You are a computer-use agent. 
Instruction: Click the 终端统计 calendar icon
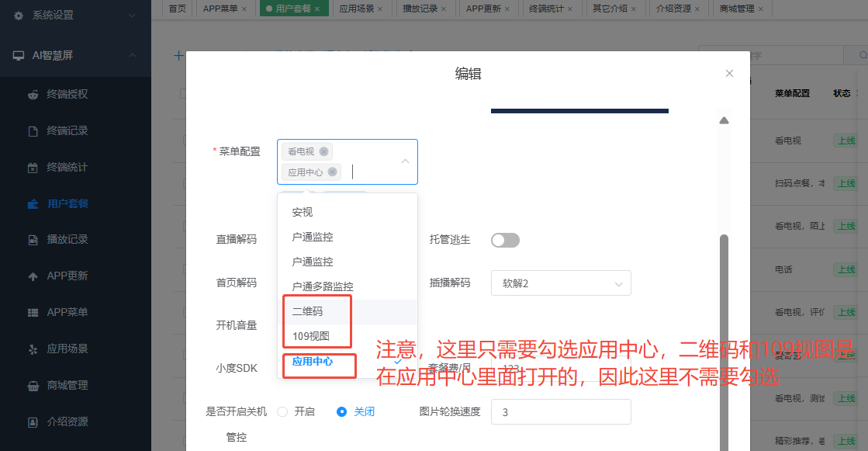(33, 168)
